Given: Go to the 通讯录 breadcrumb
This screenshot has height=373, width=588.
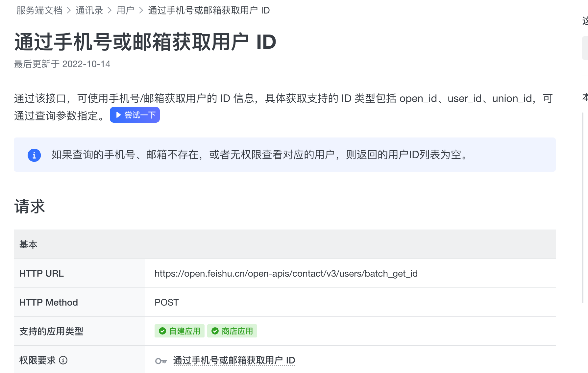Looking at the screenshot, I should tap(89, 11).
